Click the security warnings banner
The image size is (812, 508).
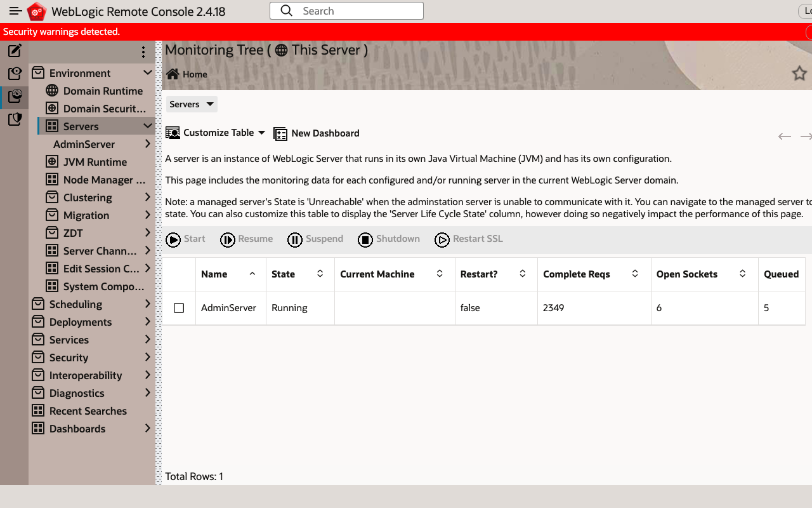click(406, 32)
